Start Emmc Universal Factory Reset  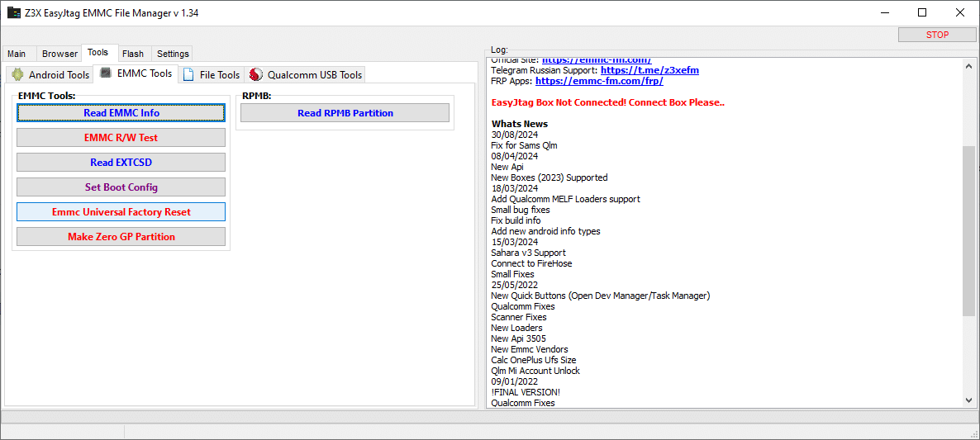point(121,212)
